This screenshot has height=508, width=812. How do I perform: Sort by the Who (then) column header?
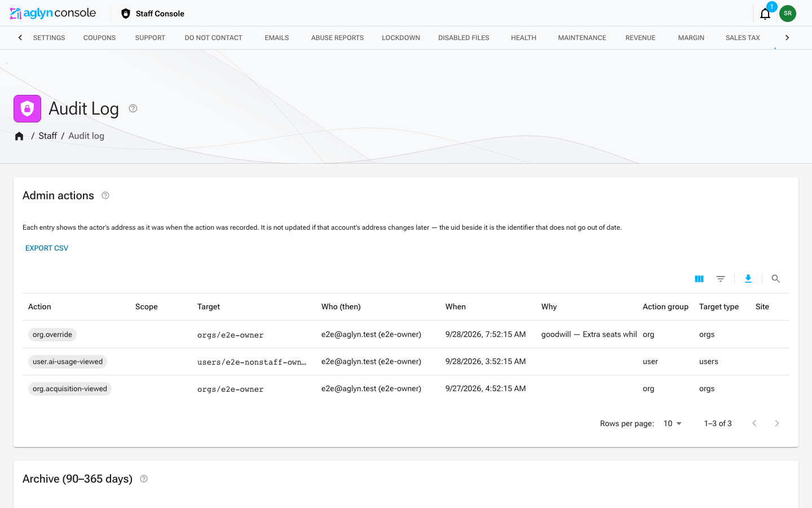pyautogui.click(x=341, y=307)
